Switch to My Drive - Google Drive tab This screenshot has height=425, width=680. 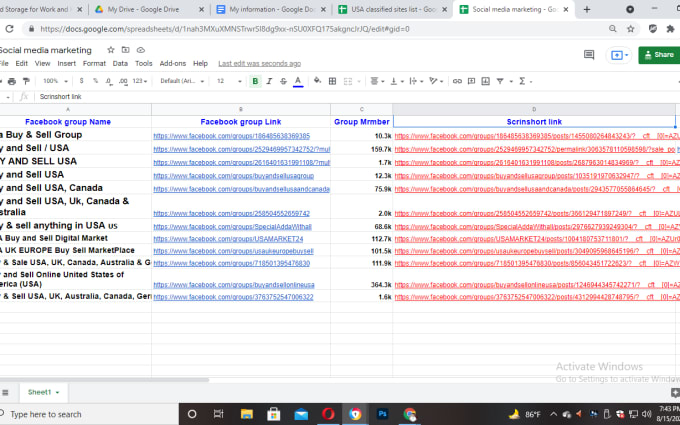pos(149,9)
